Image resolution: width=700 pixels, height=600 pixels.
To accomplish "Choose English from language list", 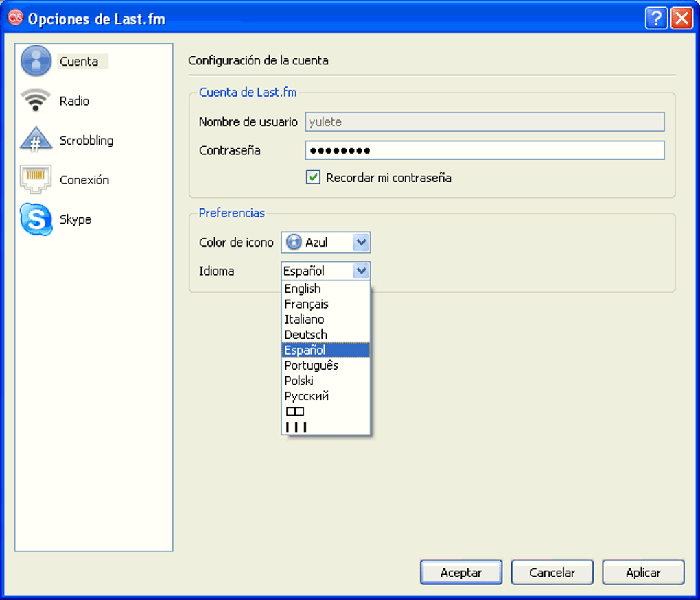I will click(325, 288).
